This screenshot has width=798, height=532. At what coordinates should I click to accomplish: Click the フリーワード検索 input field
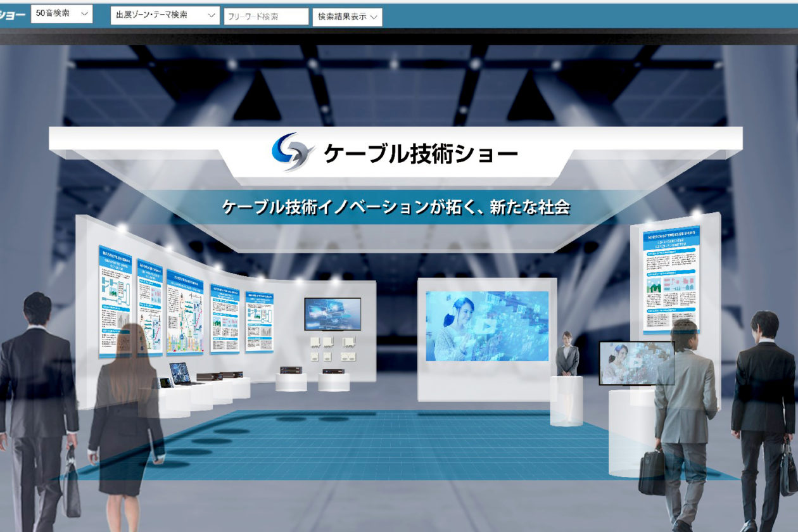point(266,16)
